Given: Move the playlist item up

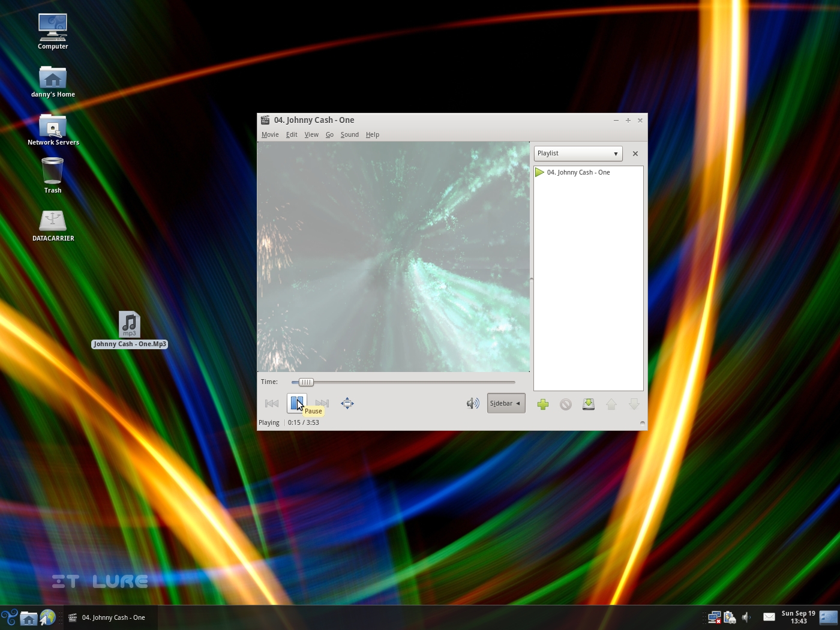Looking at the screenshot, I should (x=611, y=404).
